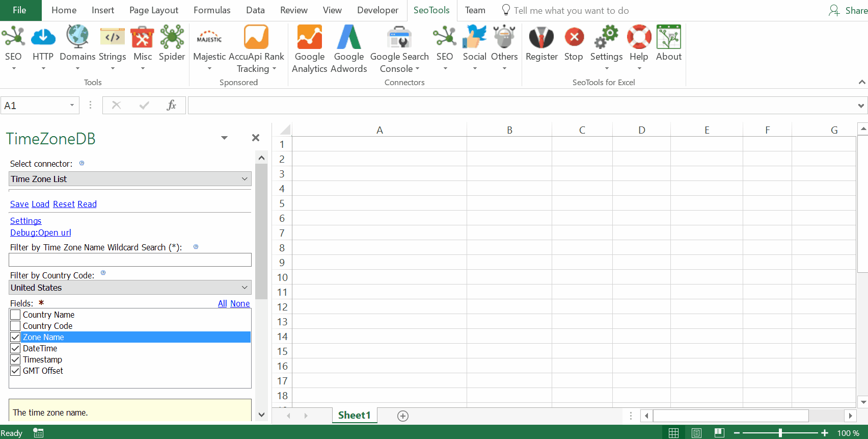Image resolution: width=868 pixels, height=439 pixels.
Task: Switch to the Developer tab
Action: (377, 10)
